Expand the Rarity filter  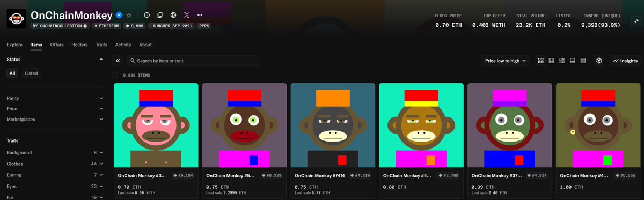click(55, 98)
